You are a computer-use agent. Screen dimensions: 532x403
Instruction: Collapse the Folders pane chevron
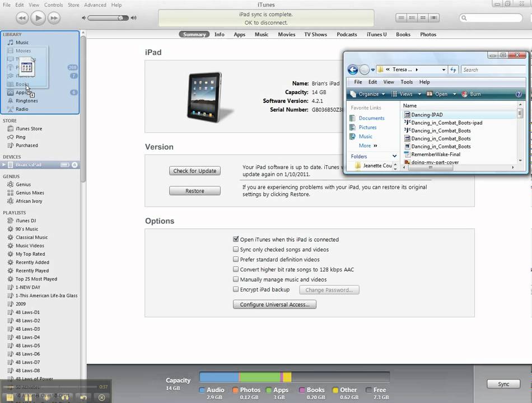[394, 156]
